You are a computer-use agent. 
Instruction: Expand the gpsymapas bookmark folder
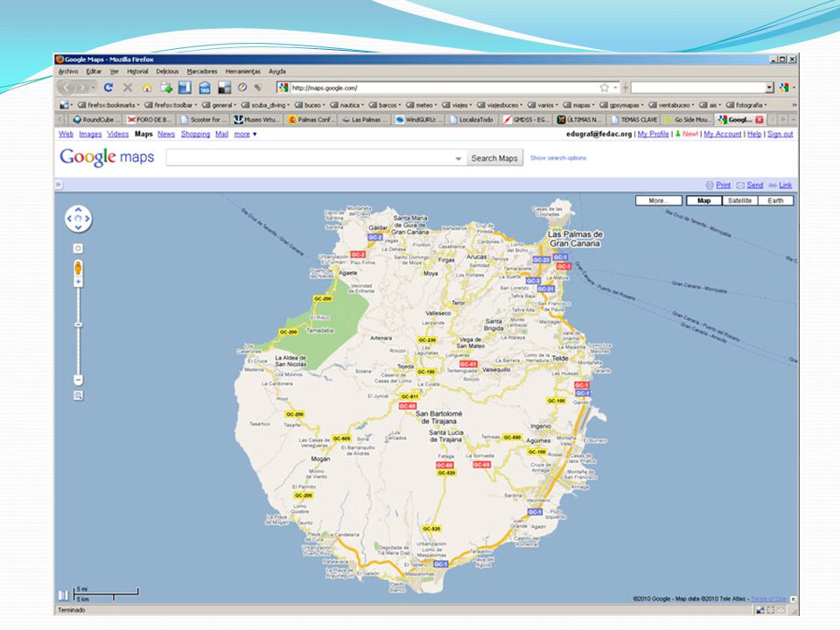click(x=621, y=105)
